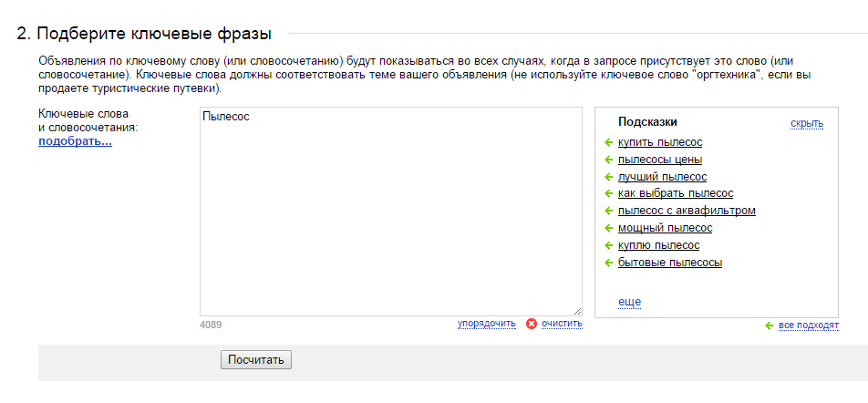
Task: Click inside the keywords text area
Action: click(x=390, y=212)
